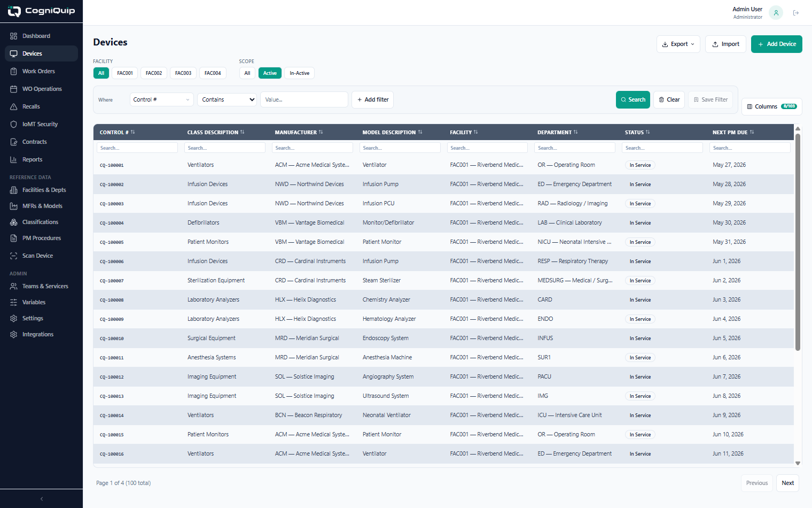Set scope to All
812x508 pixels.
pos(247,73)
